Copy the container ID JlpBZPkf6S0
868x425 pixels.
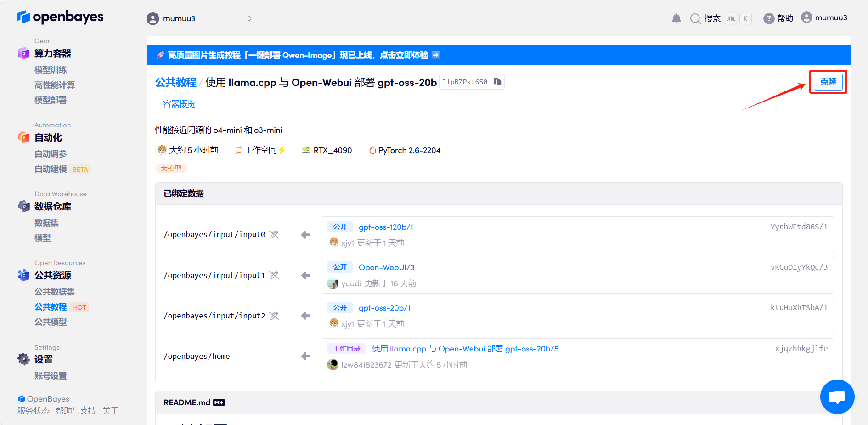497,82
